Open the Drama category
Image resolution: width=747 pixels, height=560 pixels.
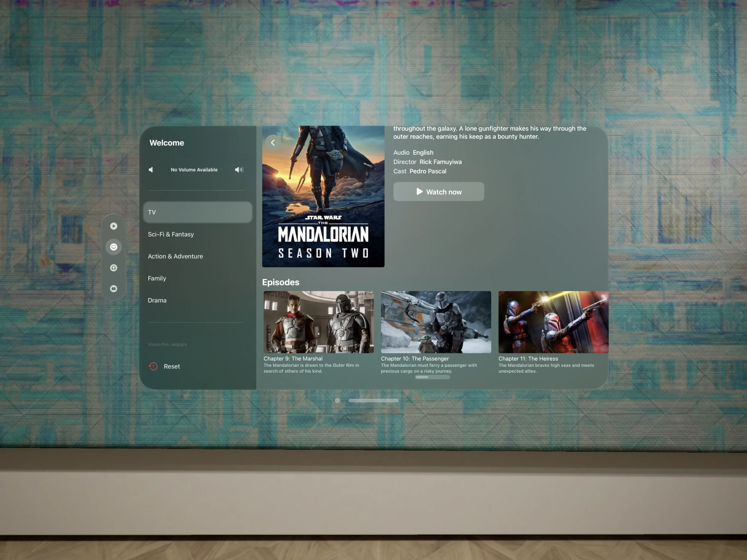click(x=157, y=300)
